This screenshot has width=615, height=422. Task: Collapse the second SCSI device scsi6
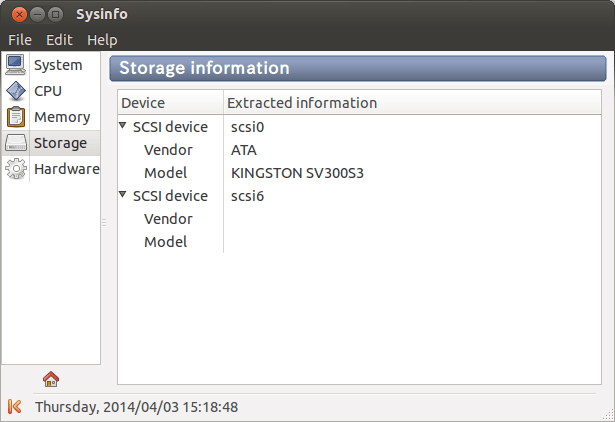click(x=123, y=196)
